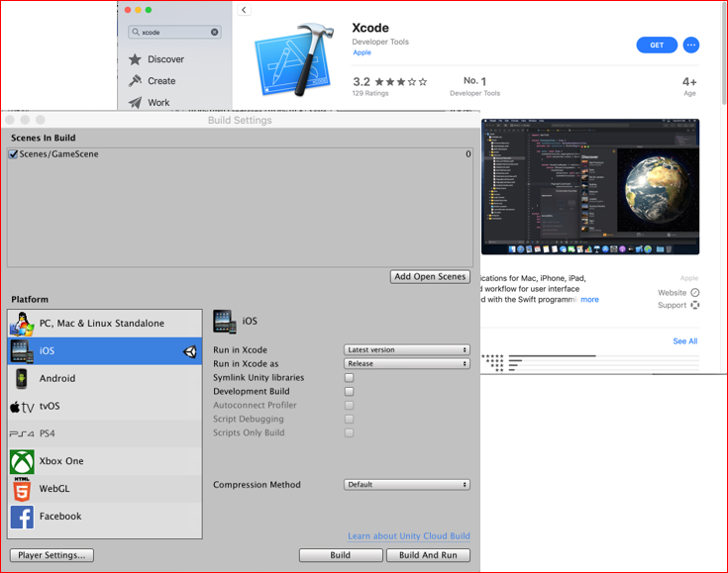Click the App Store search field
728x573 pixels.
point(174,32)
